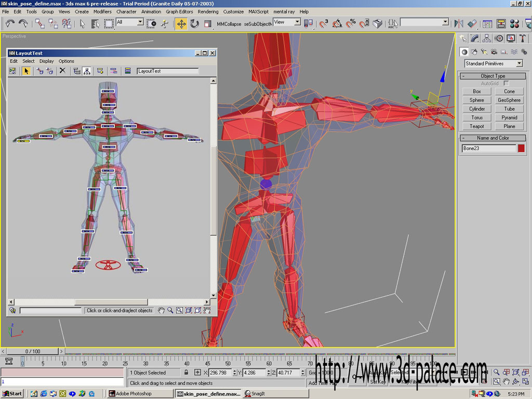Click the Undo arrow in main toolbar
Viewport: 532px width, 399px height.
tap(10, 23)
